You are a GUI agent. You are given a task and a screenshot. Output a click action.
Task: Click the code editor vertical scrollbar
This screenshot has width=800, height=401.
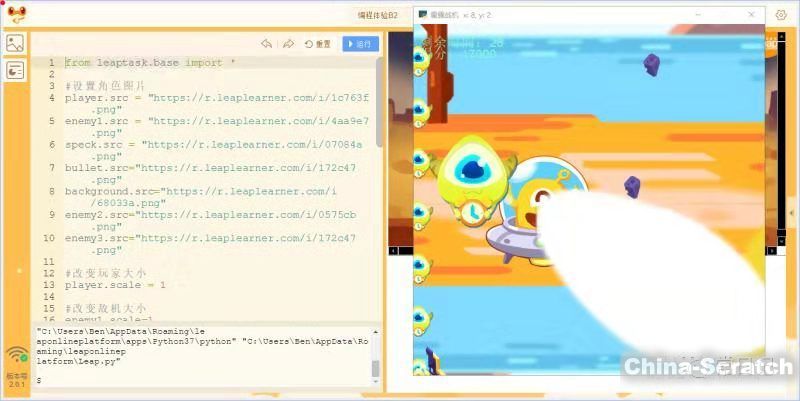click(x=378, y=100)
